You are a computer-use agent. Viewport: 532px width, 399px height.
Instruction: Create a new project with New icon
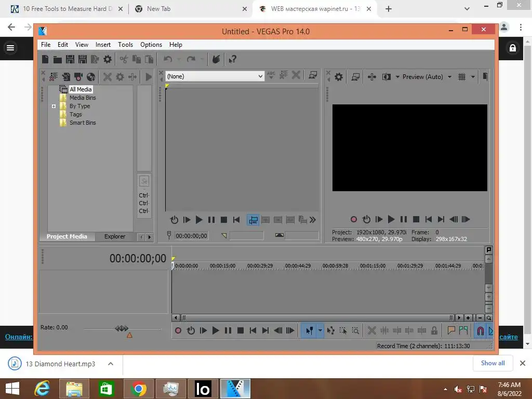click(x=45, y=59)
